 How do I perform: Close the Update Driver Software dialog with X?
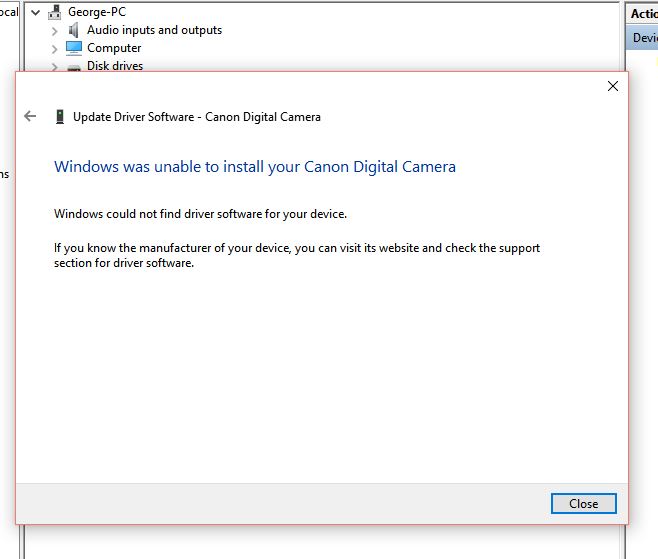coord(613,86)
